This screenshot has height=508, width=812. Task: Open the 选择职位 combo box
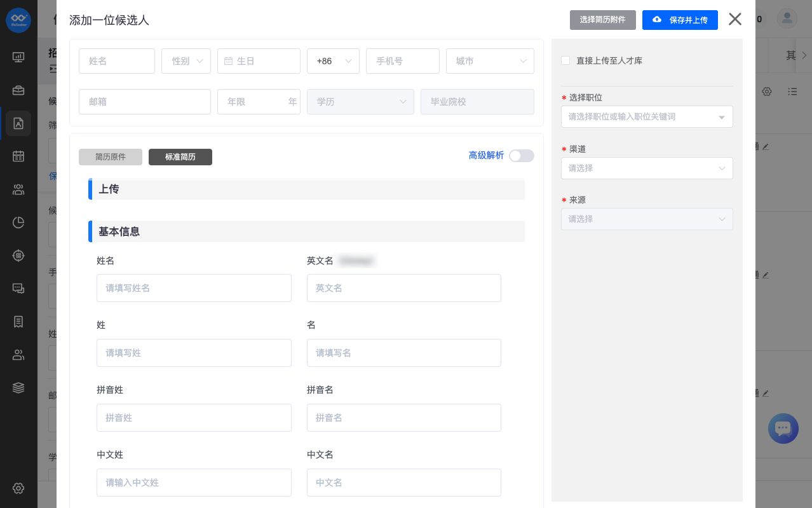click(647, 117)
